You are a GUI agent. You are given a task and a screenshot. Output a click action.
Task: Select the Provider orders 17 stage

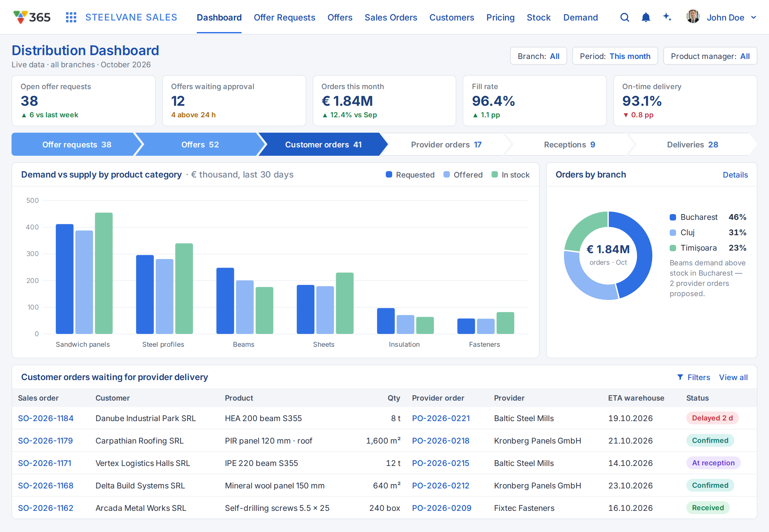[446, 144]
